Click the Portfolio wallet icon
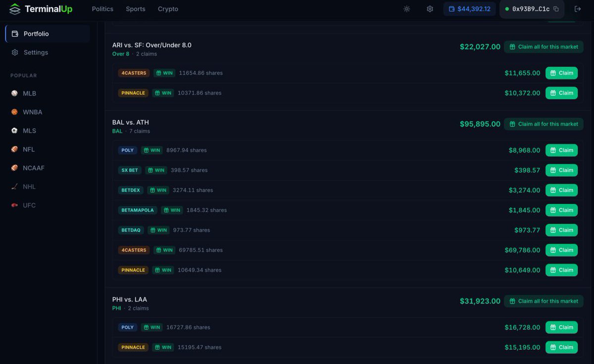 coord(15,34)
